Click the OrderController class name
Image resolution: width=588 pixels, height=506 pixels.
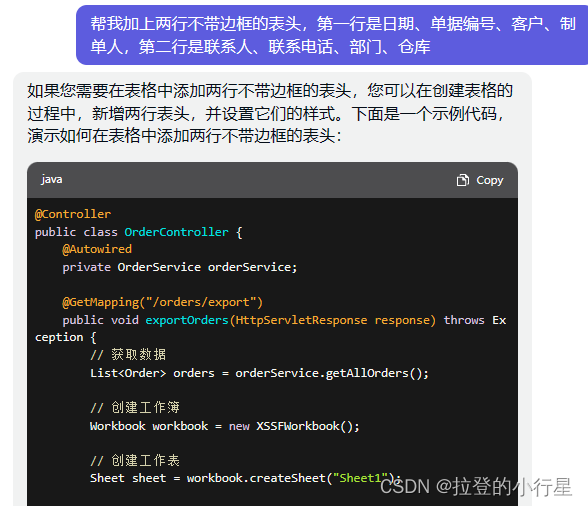(176, 232)
